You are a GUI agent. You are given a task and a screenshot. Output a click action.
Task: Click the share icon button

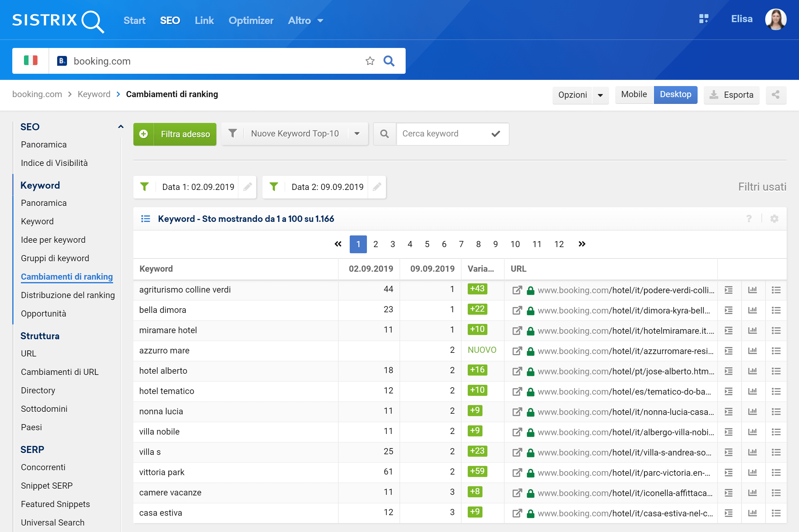pyautogui.click(x=776, y=95)
